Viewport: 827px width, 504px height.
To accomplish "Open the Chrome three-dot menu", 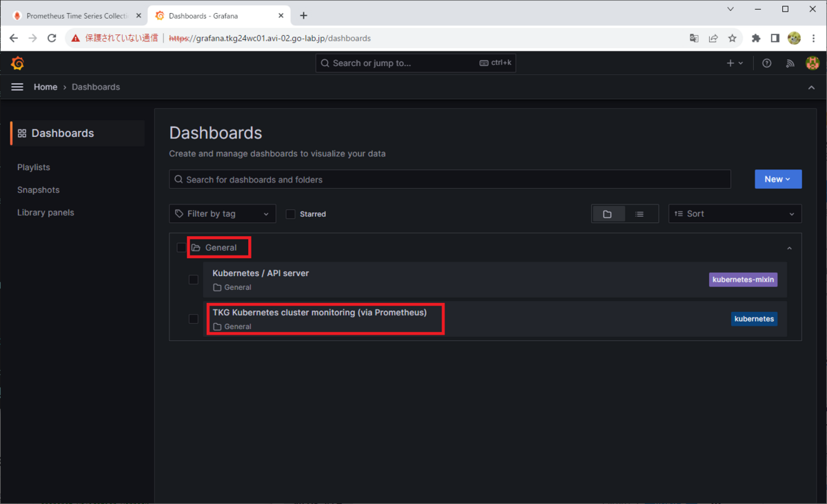I will click(814, 39).
